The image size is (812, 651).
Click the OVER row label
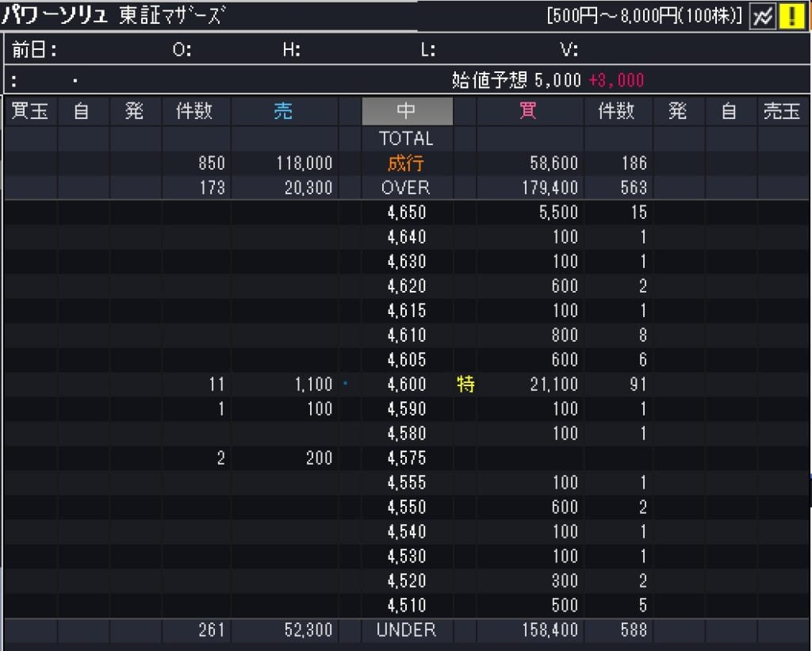click(406, 188)
